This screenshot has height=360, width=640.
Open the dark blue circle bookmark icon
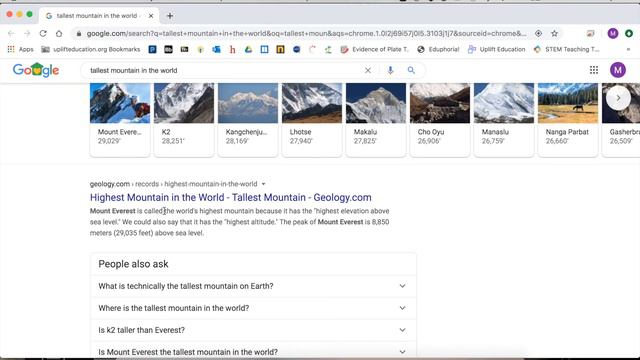click(x=297, y=49)
